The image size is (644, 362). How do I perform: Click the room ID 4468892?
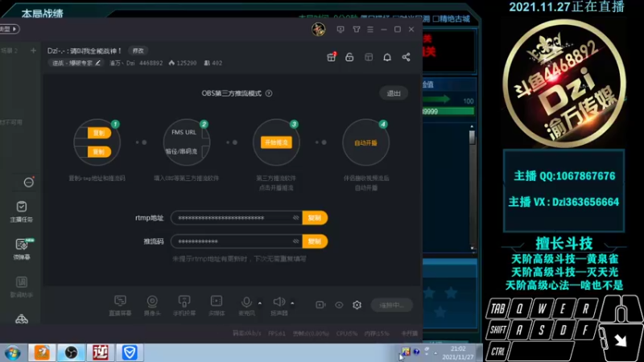(151, 63)
